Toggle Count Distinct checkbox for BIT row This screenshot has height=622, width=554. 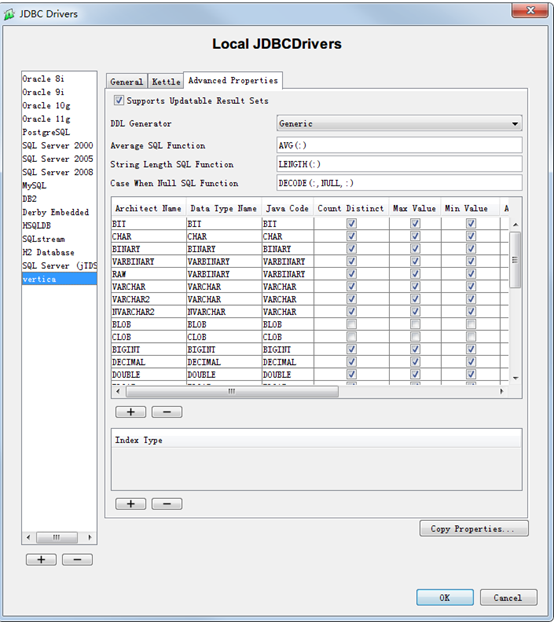pyautogui.click(x=351, y=223)
